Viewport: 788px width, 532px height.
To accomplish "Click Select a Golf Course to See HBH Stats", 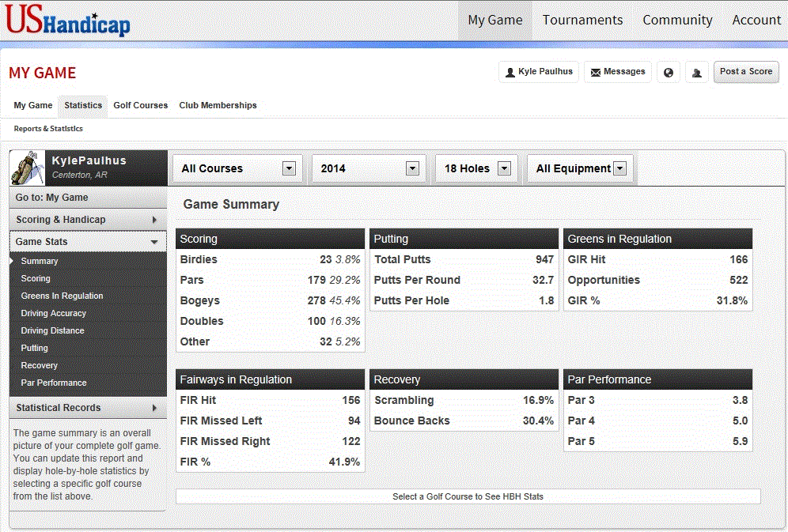I will [x=468, y=496].
